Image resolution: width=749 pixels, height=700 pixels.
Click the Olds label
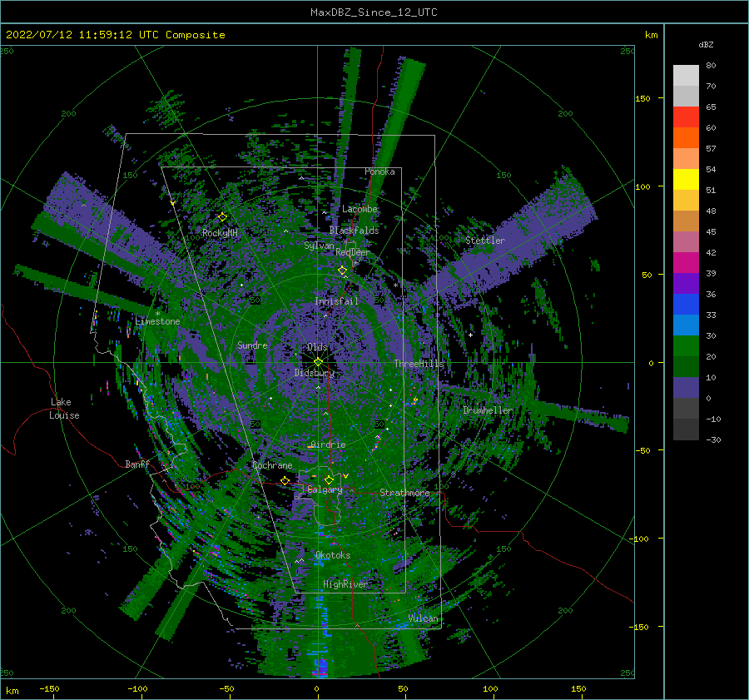[317, 347]
